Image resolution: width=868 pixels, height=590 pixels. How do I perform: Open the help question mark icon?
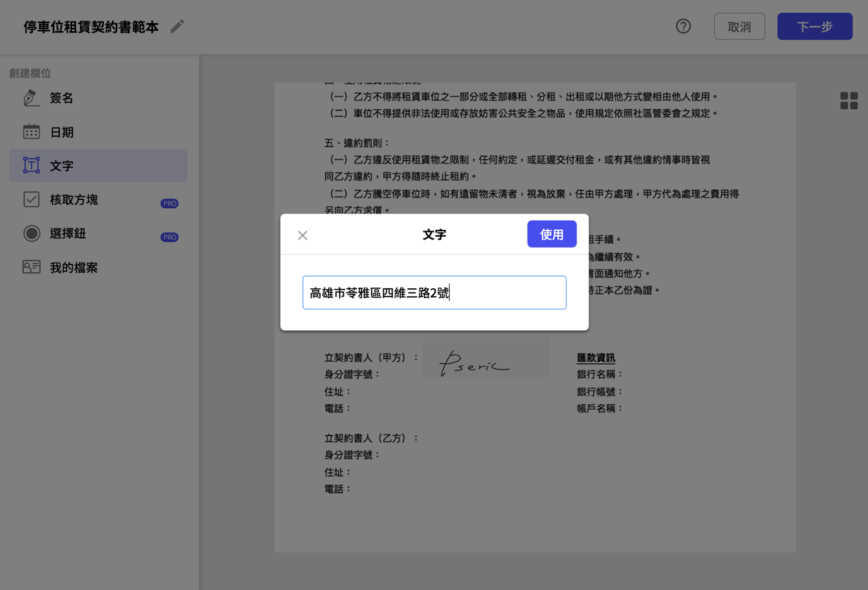pos(684,26)
